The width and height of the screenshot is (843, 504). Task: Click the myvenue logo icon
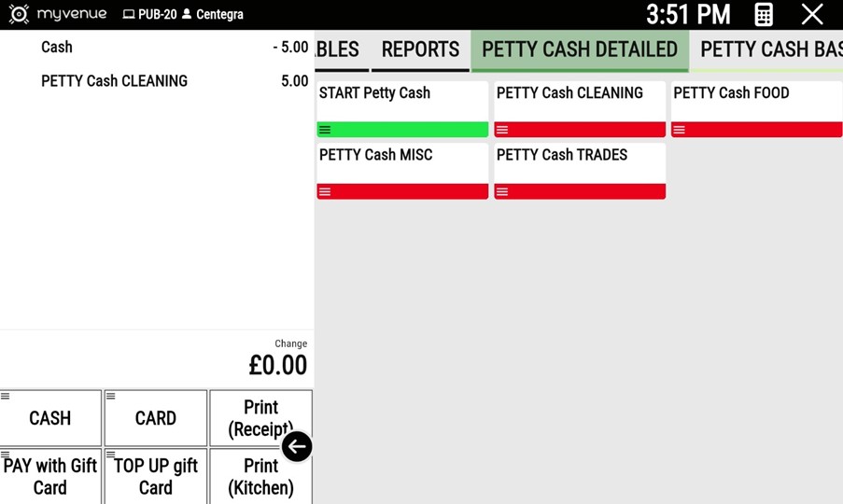pyautogui.click(x=19, y=14)
